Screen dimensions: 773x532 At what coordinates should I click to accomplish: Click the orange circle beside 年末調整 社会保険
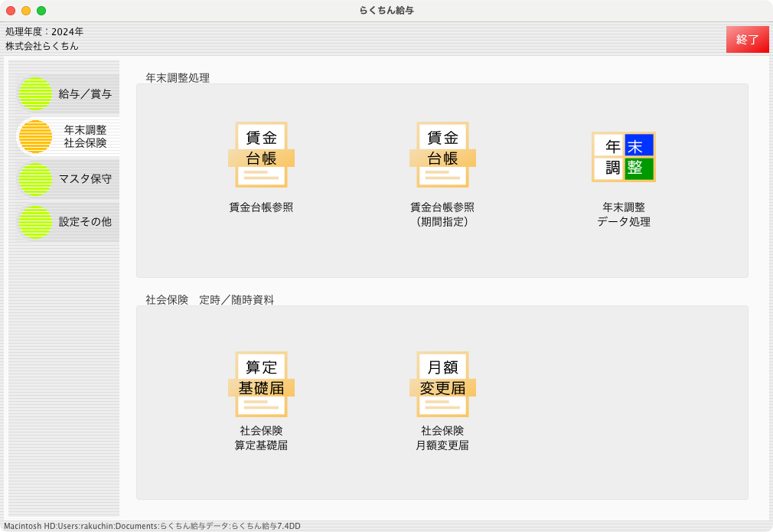click(x=35, y=136)
